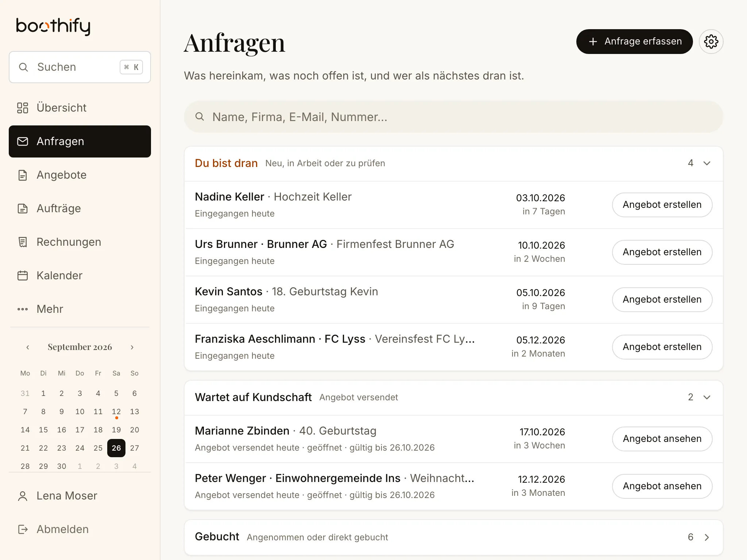Select September 1 in the mini calendar
Viewport: 747px width, 560px height.
pyautogui.click(x=43, y=393)
